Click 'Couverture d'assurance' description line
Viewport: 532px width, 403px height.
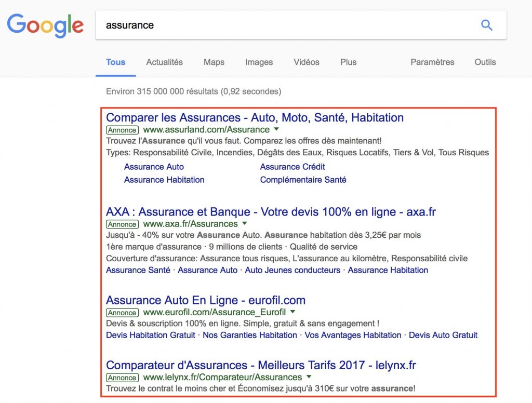pos(287,259)
